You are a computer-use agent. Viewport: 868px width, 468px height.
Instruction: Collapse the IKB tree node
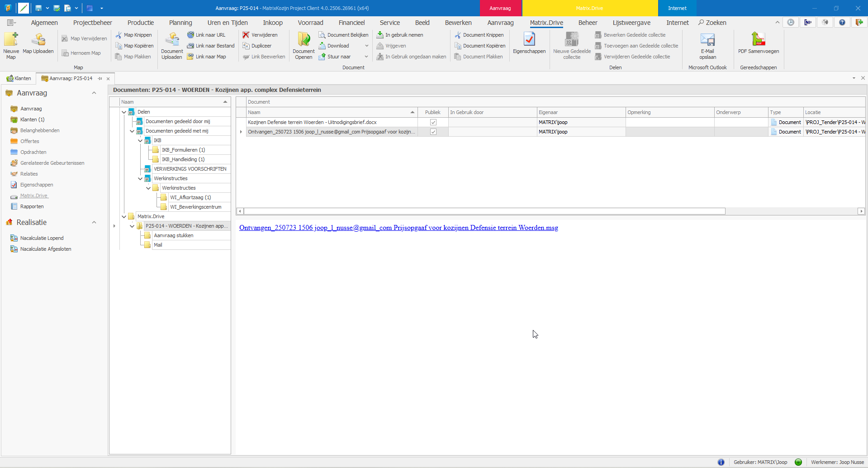click(x=140, y=140)
